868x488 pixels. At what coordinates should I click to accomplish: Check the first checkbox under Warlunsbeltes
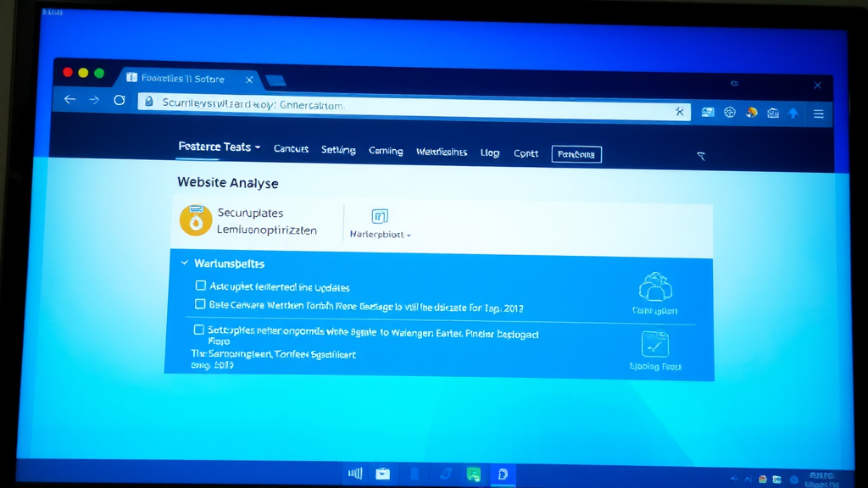coord(201,286)
